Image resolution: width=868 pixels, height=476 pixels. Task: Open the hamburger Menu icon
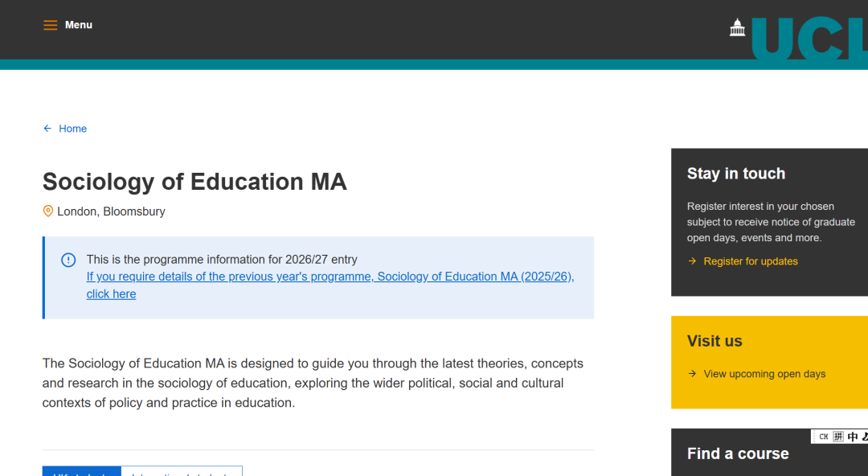51,25
